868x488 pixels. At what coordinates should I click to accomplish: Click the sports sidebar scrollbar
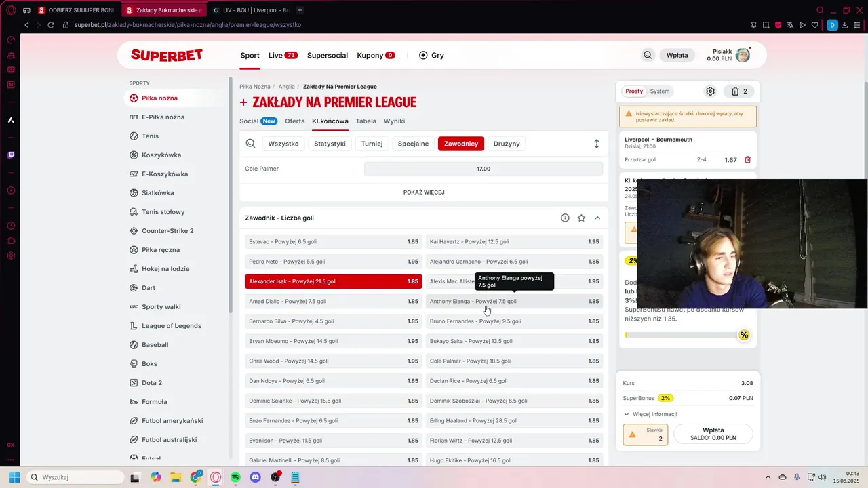pos(231,197)
